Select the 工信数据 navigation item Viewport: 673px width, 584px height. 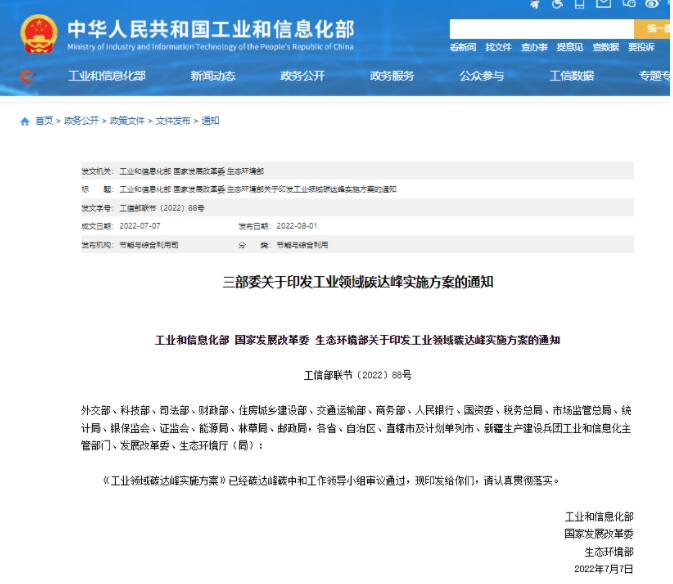571,77
